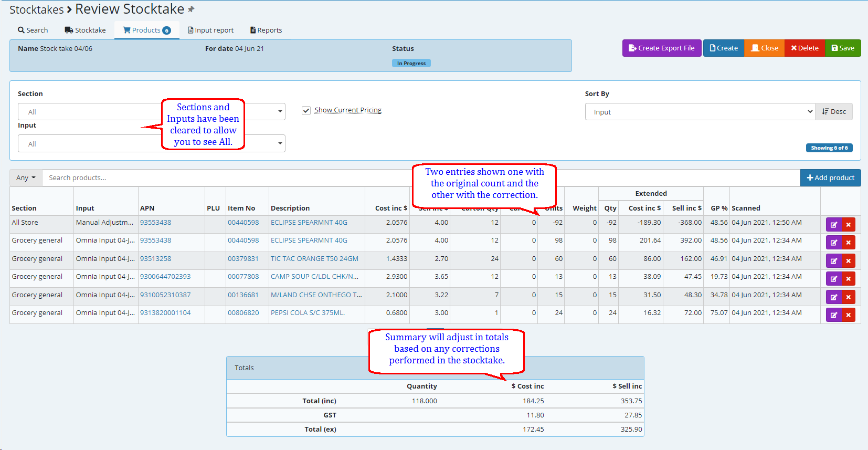Screen dimensions: 868x450
Task: Click Create Export File button
Action: pos(661,48)
